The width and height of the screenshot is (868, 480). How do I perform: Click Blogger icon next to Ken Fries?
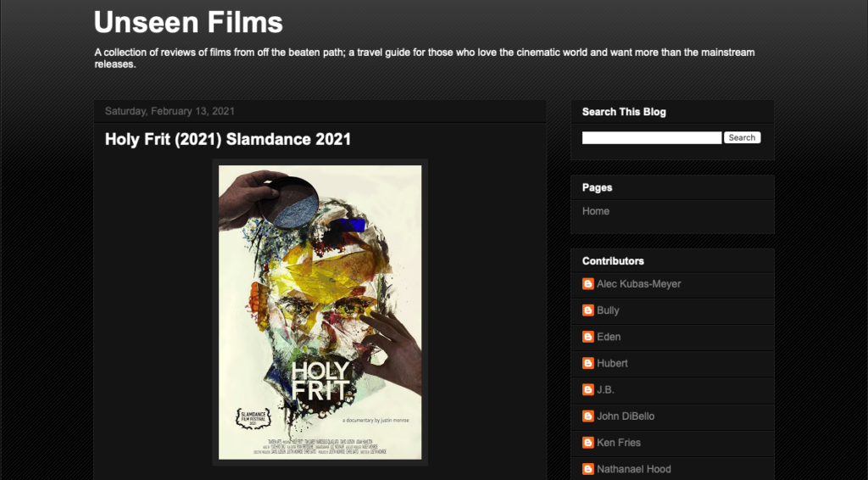click(x=588, y=443)
